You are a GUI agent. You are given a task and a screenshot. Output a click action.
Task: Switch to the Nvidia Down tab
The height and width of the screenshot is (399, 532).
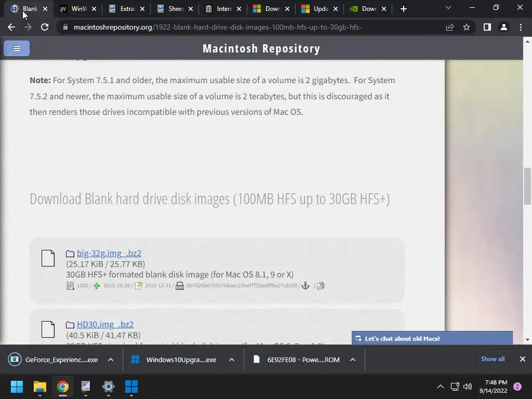[364, 9]
